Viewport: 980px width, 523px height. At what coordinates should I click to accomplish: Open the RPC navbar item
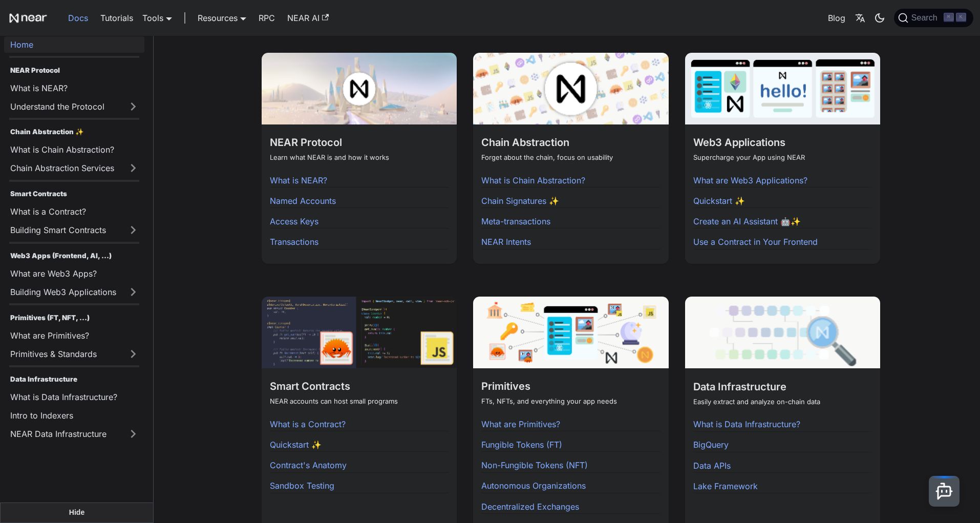coord(267,18)
